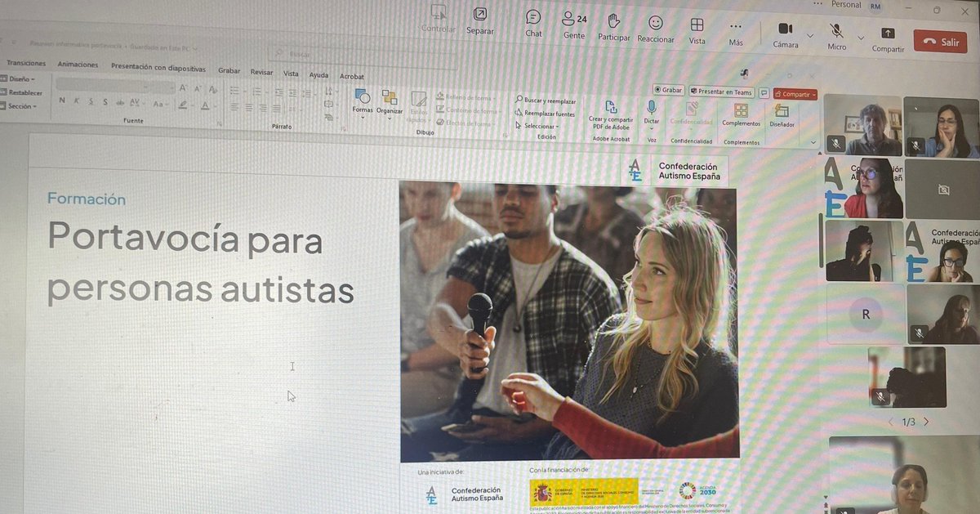Open the comments speech bubble icon

[x=764, y=93]
